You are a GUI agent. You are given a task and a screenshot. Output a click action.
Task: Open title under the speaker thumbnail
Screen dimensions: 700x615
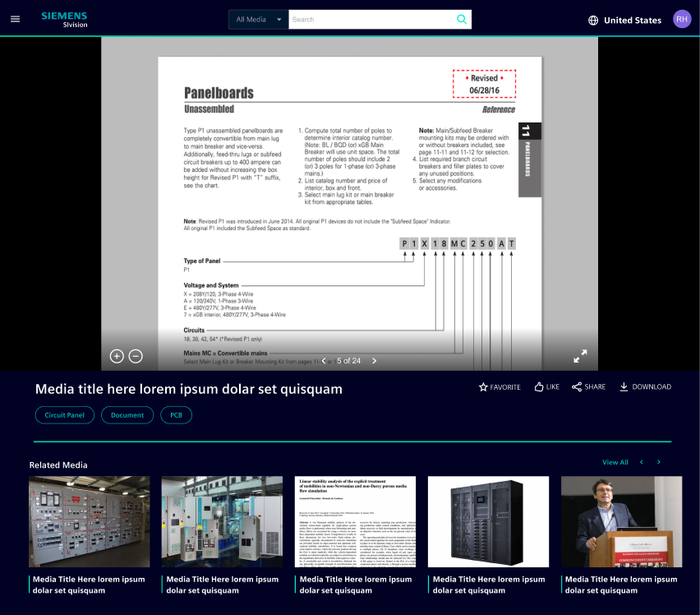pyautogui.click(x=621, y=585)
